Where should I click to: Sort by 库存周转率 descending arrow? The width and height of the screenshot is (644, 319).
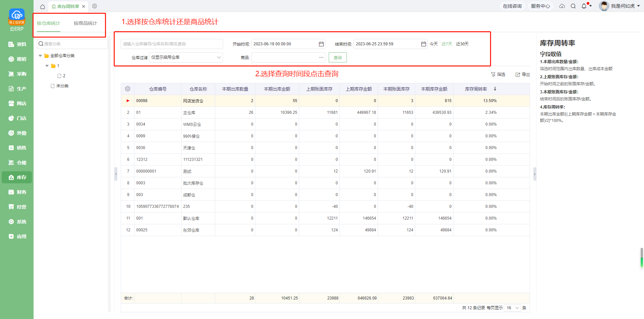(495, 89)
